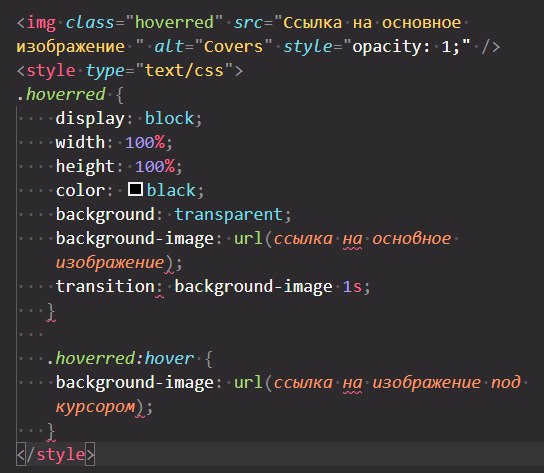Click the 'transparent' value

(228, 214)
